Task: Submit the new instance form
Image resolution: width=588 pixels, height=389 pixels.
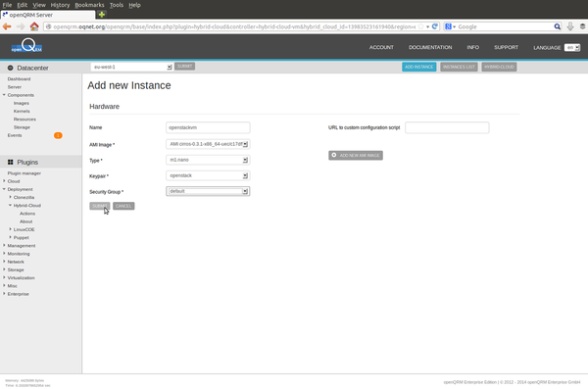Action: coord(99,206)
